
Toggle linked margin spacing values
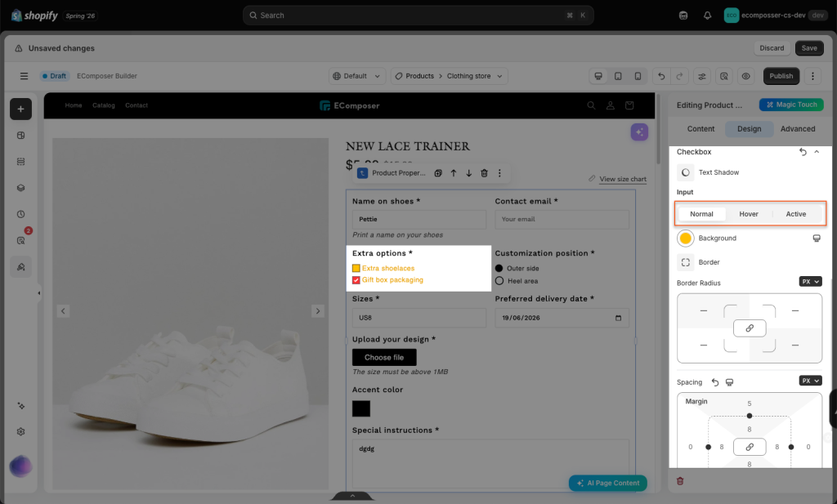(x=750, y=447)
